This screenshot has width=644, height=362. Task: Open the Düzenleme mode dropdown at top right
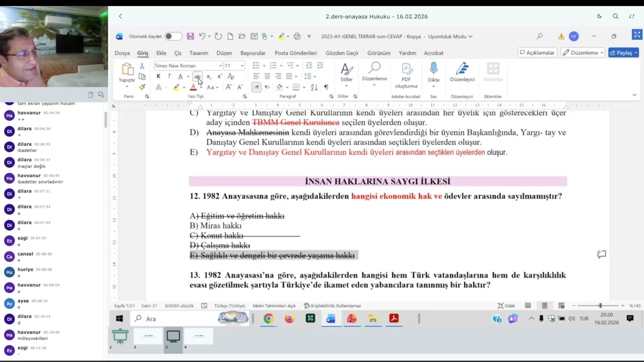pos(583,53)
